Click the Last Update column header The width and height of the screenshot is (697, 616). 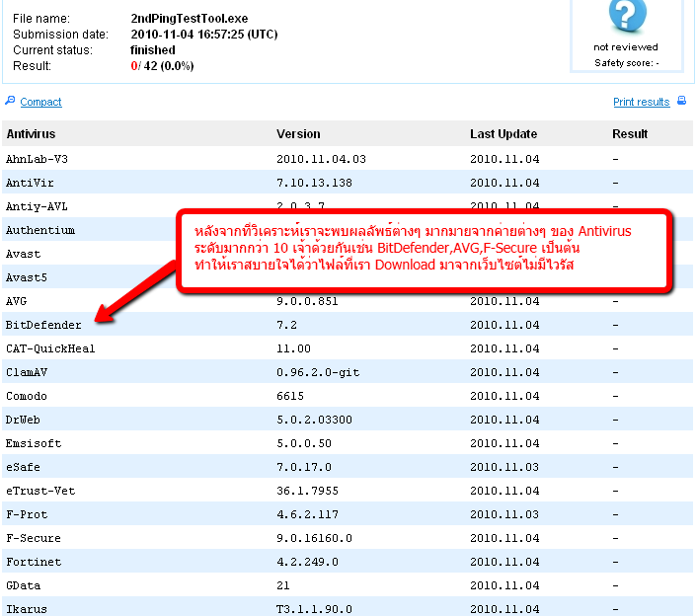[x=503, y=134]
